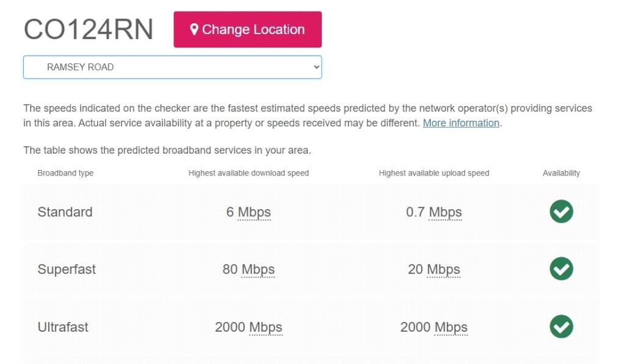Click the CO124RN postcode heading
The image size is (625, 364).
89,30
